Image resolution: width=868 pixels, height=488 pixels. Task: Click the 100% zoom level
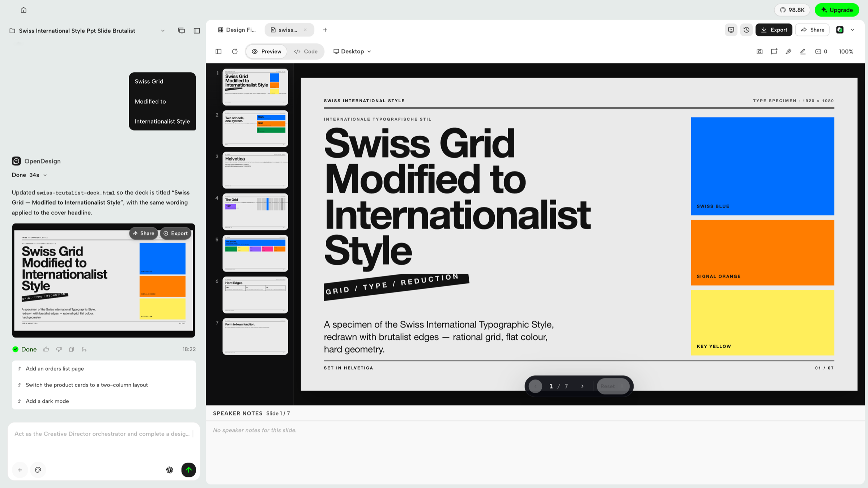click(x=846, y=52)
